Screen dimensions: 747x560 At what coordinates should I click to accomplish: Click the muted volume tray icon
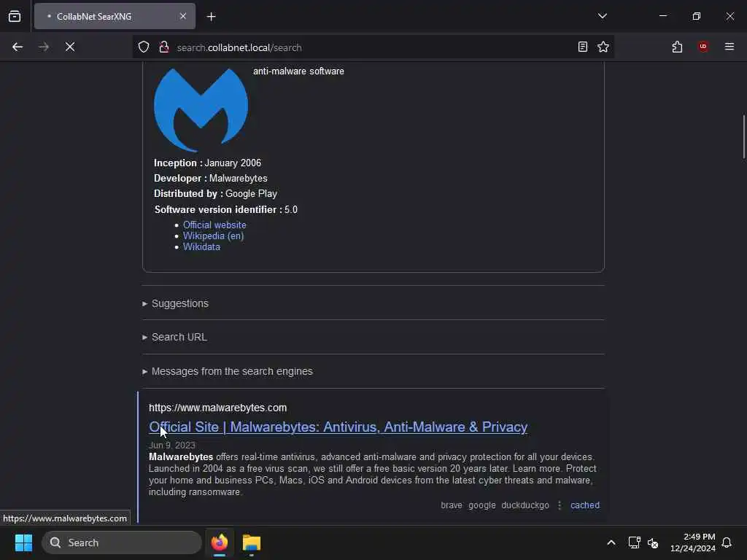[653, 542]
